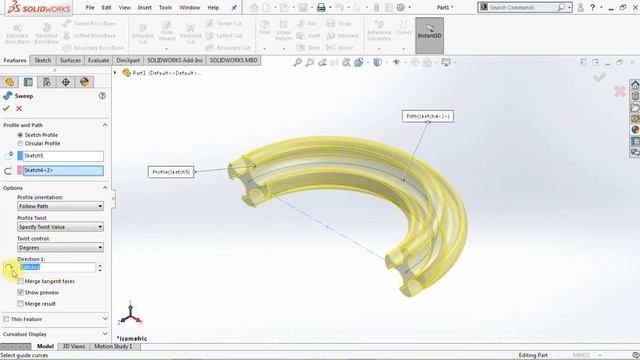640x360 pixels.
Task: Click the Profile(Sketch5) callout label
Action: pyautogui.click(x=171, y=172)
